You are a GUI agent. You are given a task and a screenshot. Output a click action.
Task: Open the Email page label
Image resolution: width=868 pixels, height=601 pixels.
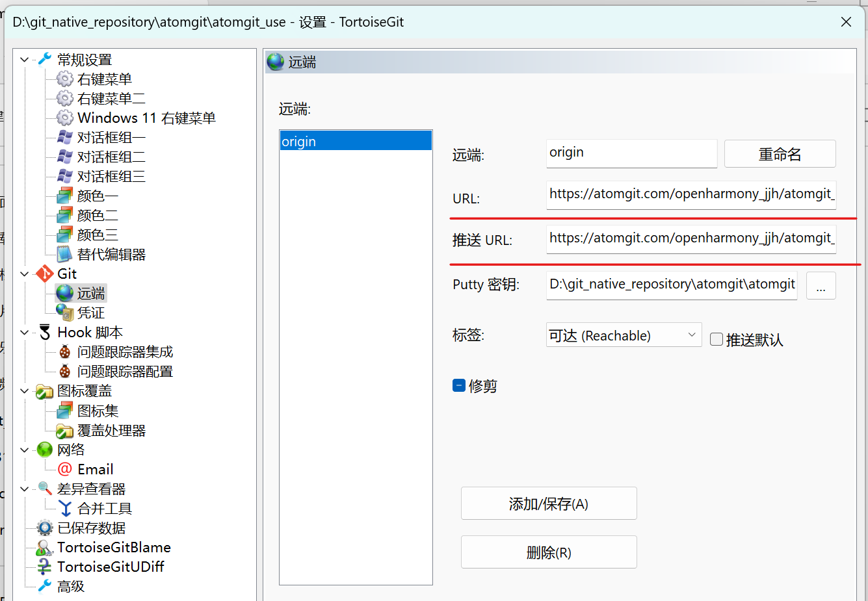pos(95,469)
